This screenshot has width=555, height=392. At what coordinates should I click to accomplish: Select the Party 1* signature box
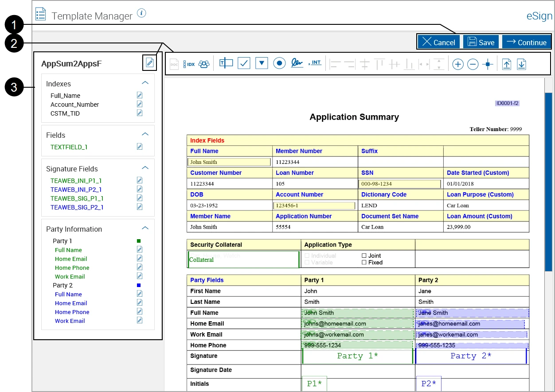click(x=358, y=356)
